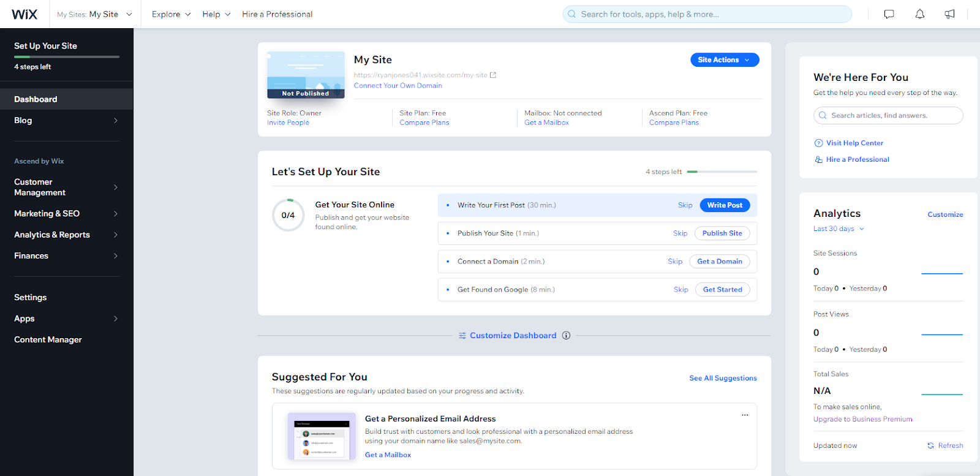Click Compare Plans under Ascend Plan

point(674,123)
